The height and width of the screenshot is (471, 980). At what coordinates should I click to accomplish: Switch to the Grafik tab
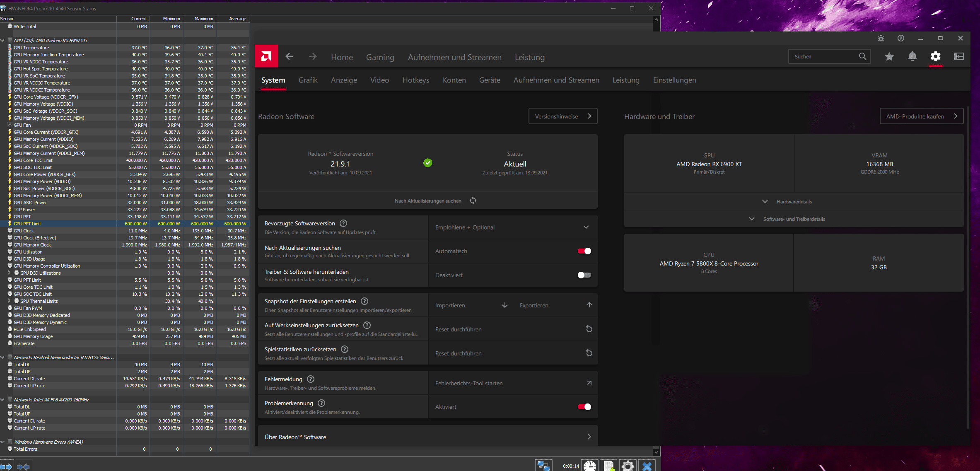coord(308,80)
